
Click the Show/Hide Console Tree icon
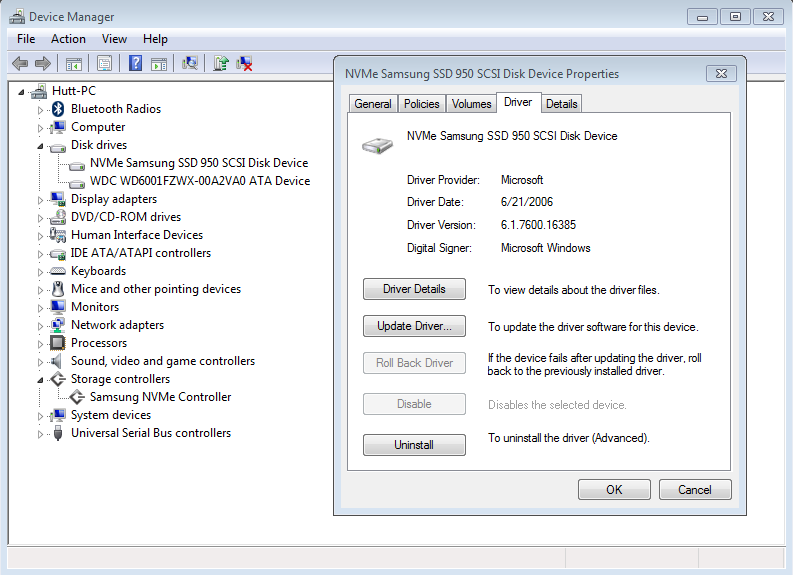coord(74,64)
